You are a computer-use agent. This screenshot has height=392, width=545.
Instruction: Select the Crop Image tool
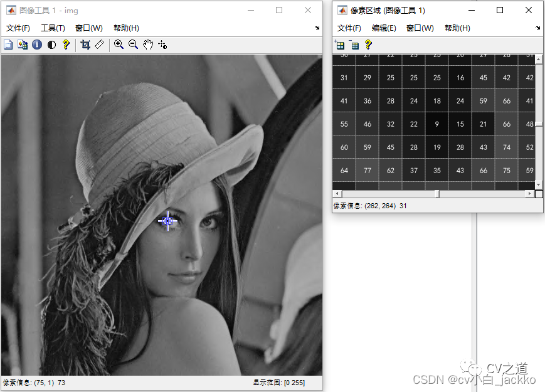85,45
